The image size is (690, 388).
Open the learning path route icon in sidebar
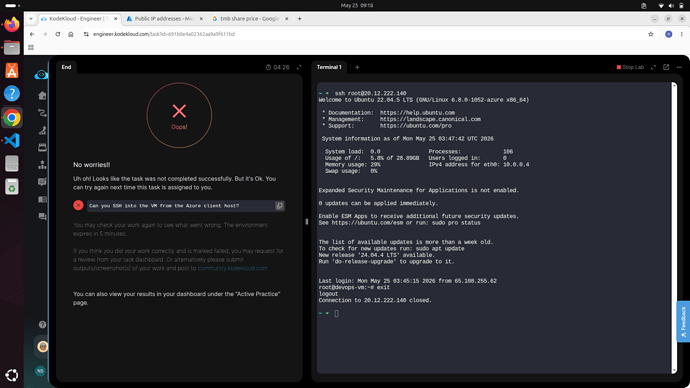(42, 113)
